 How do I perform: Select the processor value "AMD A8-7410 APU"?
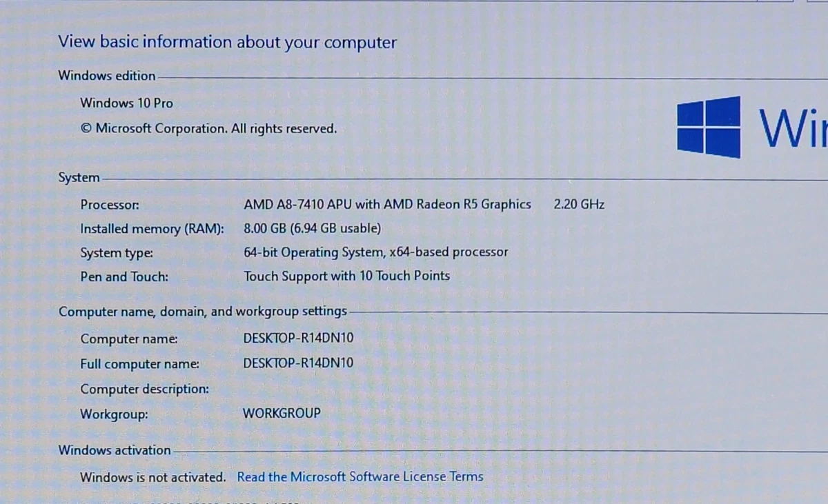(297, 204)
